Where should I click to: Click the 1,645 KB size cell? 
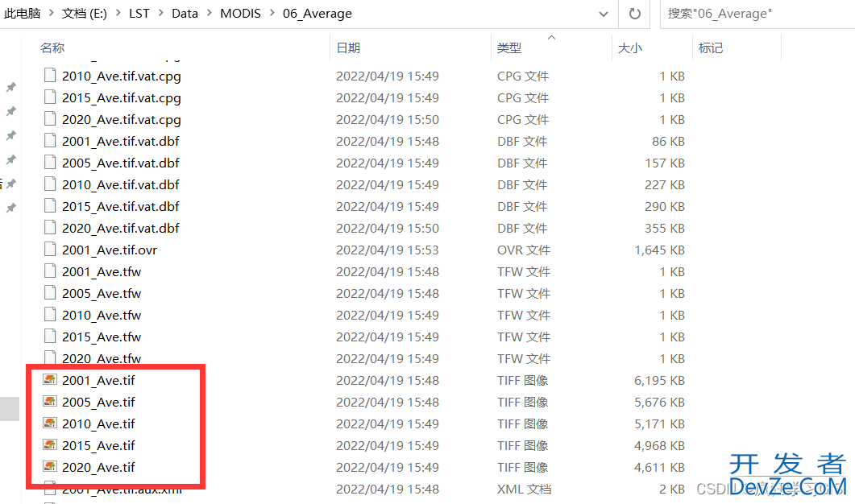tap(659, 250)
